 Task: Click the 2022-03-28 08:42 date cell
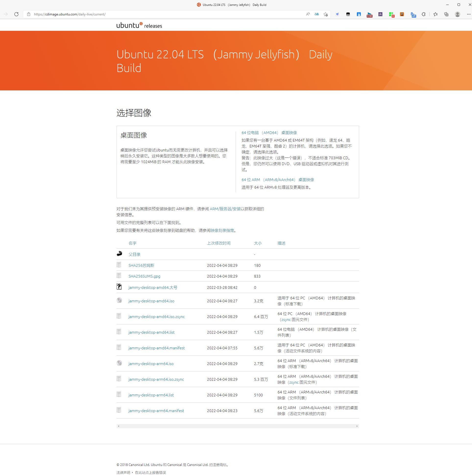222,288
